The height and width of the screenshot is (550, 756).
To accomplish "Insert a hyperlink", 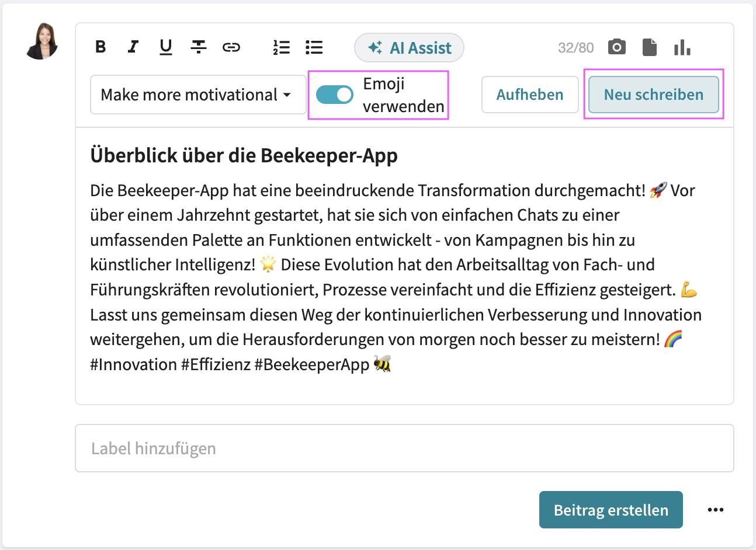I will pos(231,47).
